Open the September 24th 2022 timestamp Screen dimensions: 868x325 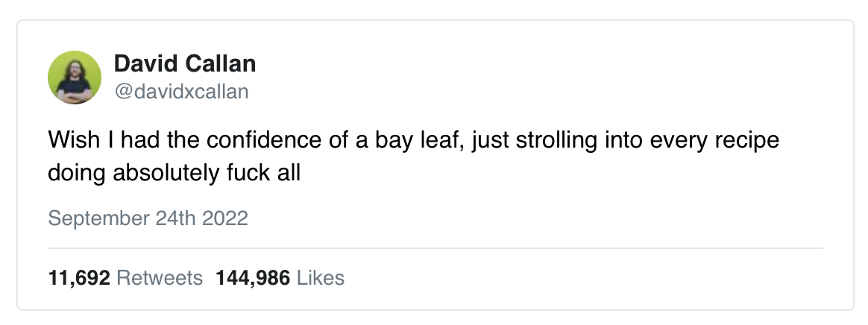[x=148, y=219]
